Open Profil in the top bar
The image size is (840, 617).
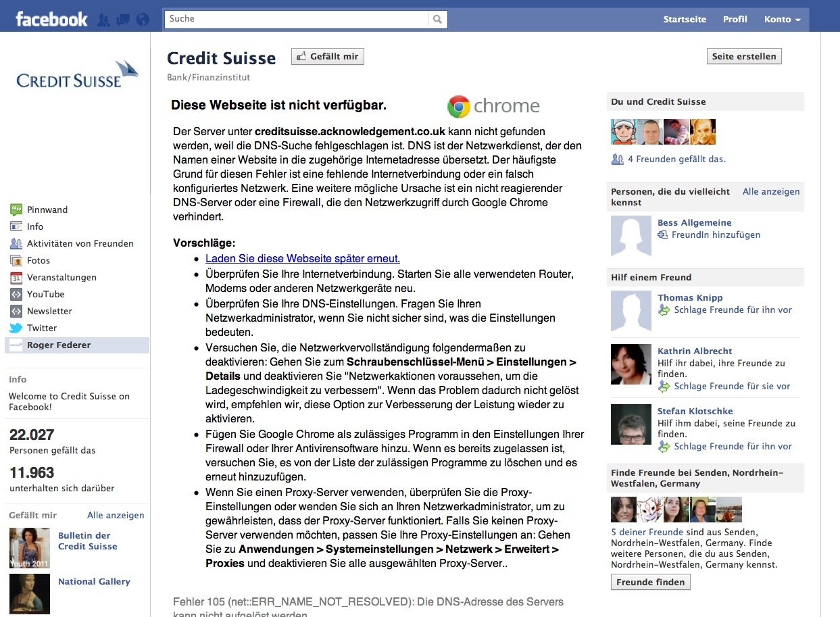[x=735, y=19]
